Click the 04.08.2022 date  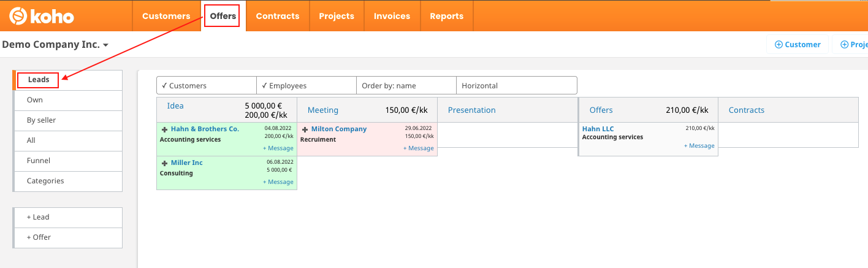279,128
